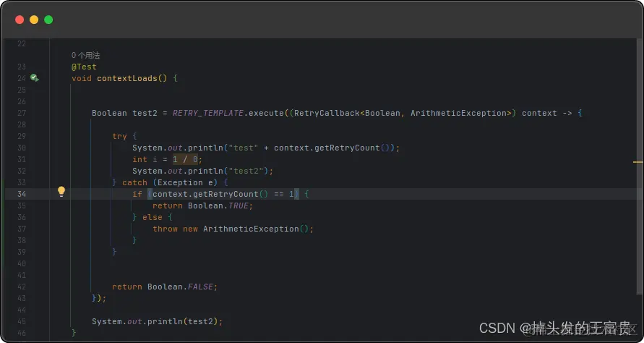Click the green maximize window button
644x343 pixels.
tap(48, 20)
